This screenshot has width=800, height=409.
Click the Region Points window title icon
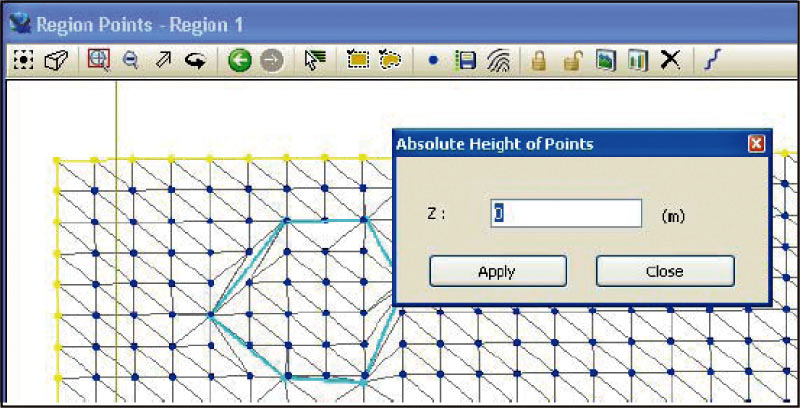pyautogui.click(x=19, y=24)
